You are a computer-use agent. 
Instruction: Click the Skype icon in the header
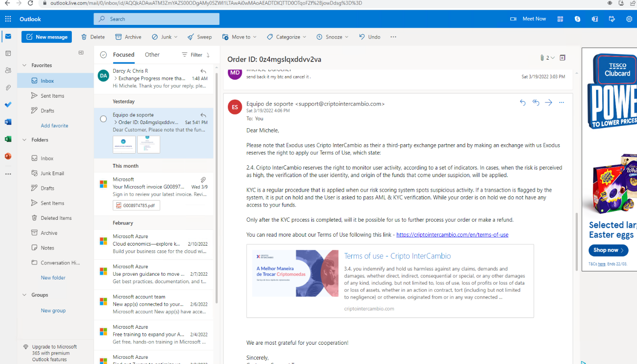(x=577, y=19)
